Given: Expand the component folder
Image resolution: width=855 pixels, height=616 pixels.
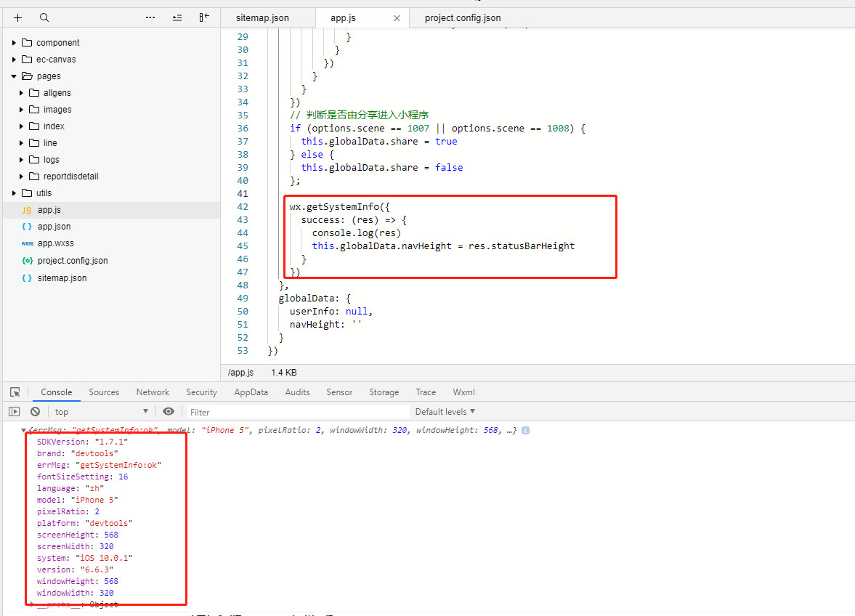Looking at the screenshot, I should (x=14, y=43).
